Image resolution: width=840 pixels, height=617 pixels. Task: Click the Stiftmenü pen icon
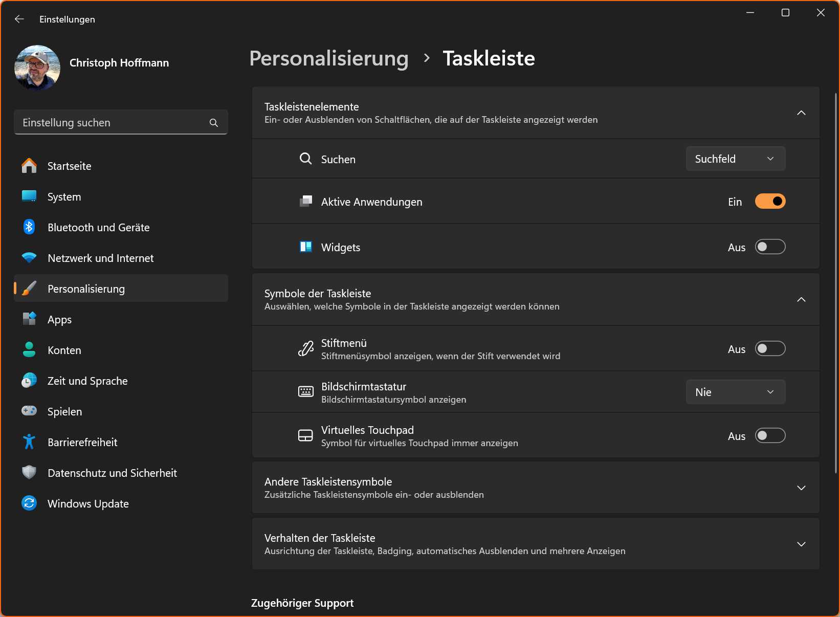point(305,348)
